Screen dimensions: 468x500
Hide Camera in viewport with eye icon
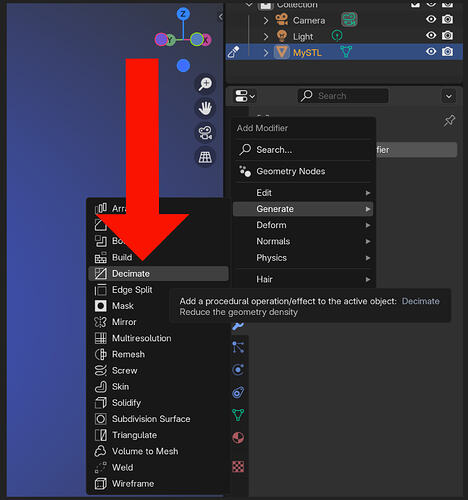click(x=431, y=19)
